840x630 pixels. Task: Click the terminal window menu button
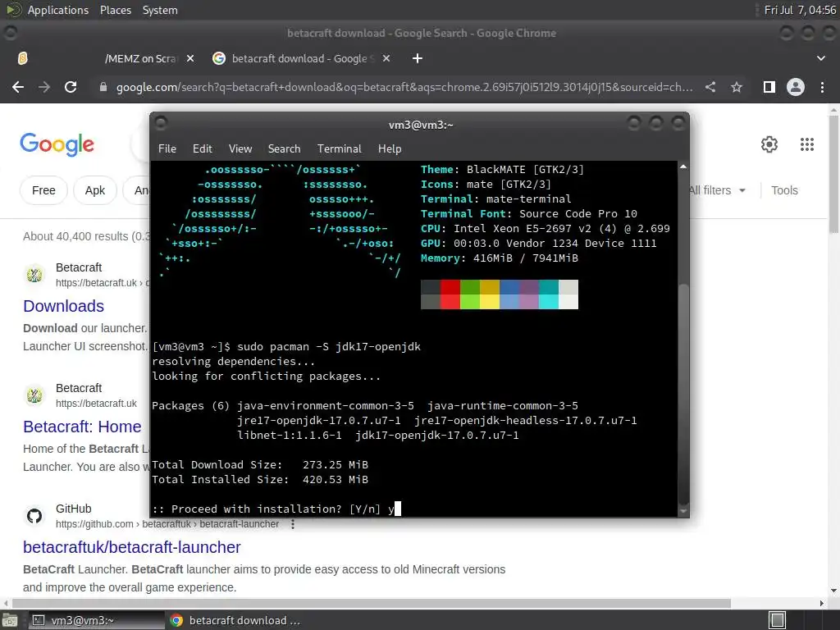(x=161, y=123)
